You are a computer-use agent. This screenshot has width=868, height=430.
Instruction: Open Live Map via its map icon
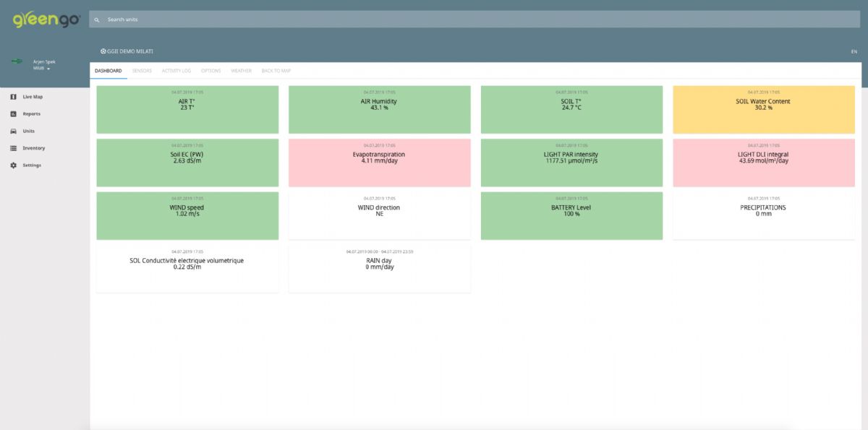13,97
